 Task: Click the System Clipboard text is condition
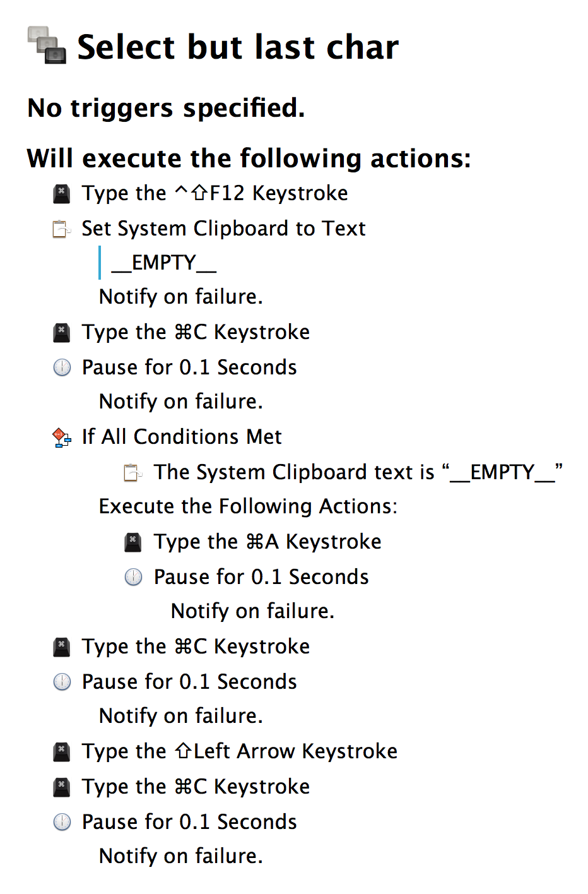pos(358,472)
